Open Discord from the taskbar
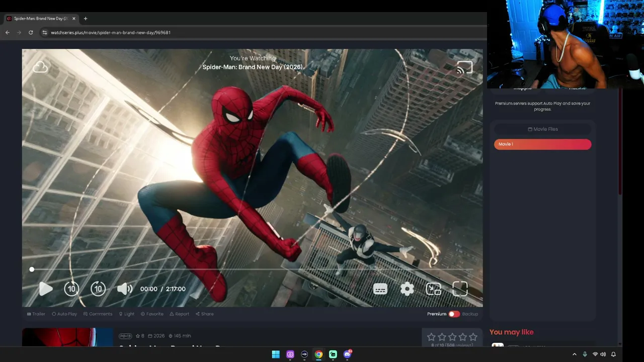 (347, 354)
